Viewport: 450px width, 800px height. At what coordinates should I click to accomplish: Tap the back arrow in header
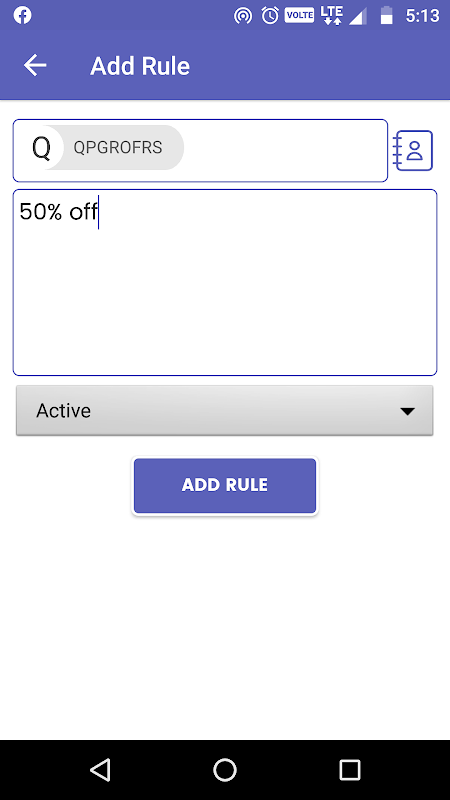pos(35,66)
